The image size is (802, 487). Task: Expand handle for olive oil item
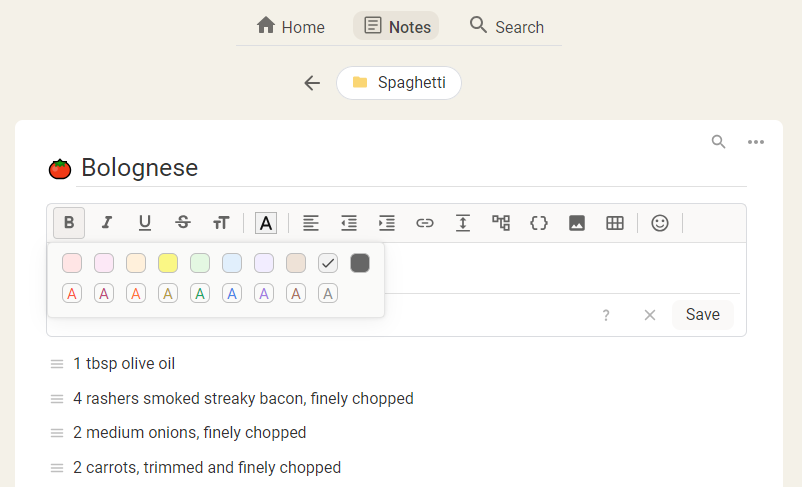click(x=57, y=364)
